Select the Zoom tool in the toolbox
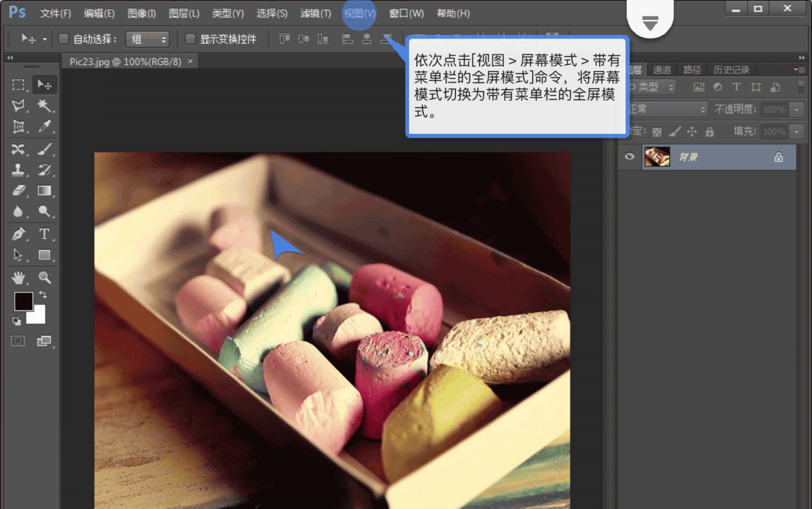 point(45,277)
